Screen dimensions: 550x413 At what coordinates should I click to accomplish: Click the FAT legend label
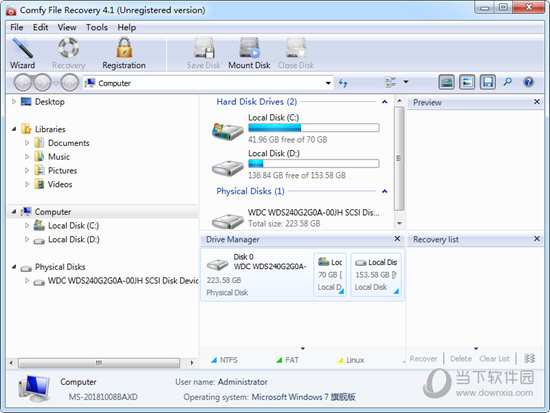(x=292, y=360)
